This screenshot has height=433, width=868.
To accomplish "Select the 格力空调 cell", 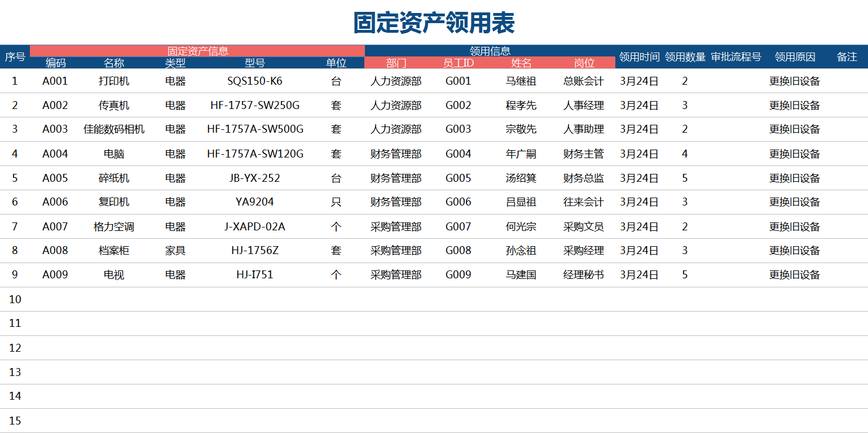I will coord(114,226).
